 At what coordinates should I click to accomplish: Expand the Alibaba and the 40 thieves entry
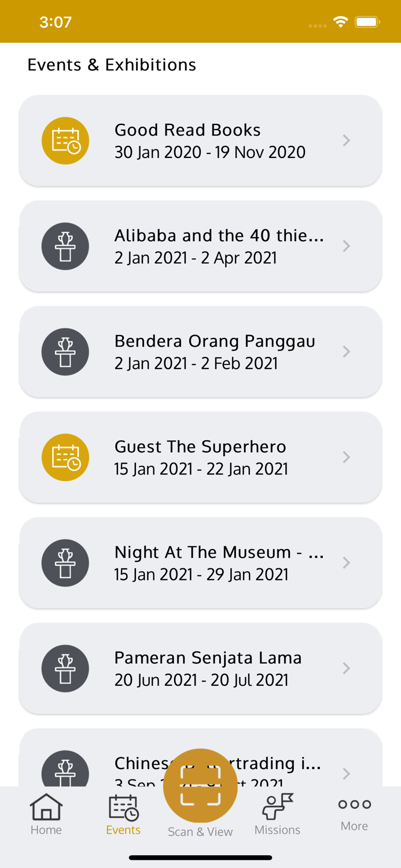click(x=346, y=246)
